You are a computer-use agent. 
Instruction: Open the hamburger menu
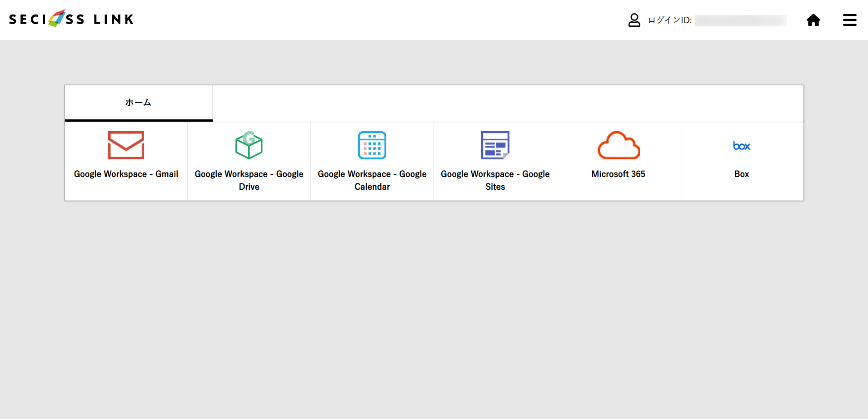pyautogui.click(x=850, y=20)
